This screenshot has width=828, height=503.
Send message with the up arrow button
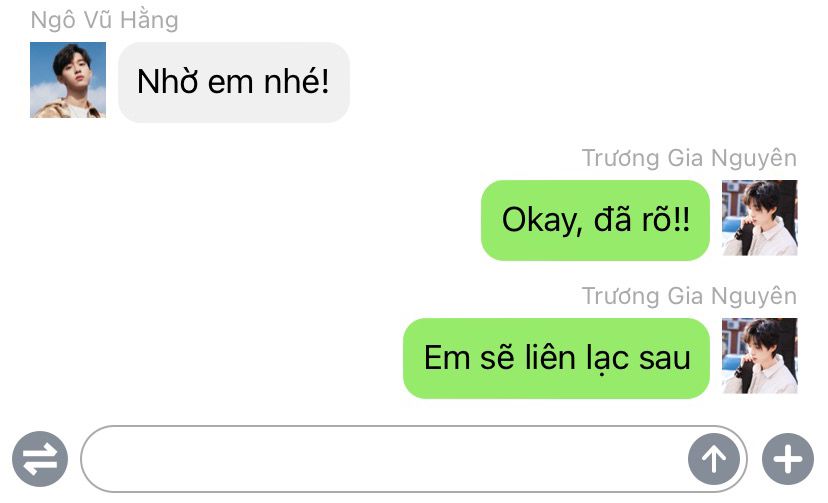713,459
